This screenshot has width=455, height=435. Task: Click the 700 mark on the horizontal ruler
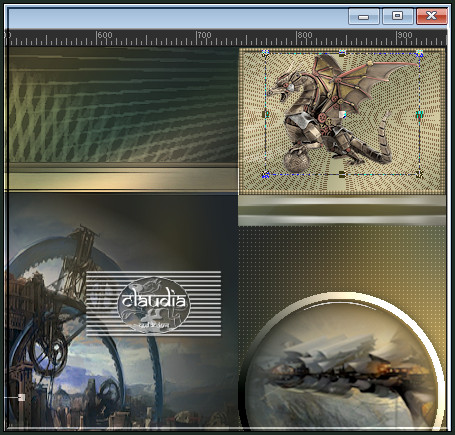[204, 35]
